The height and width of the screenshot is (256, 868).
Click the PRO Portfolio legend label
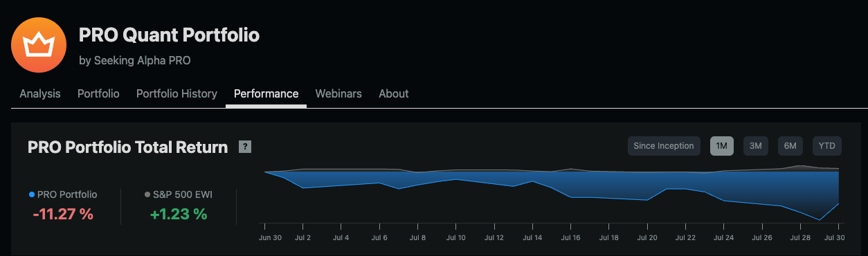(x=67, y=195)
